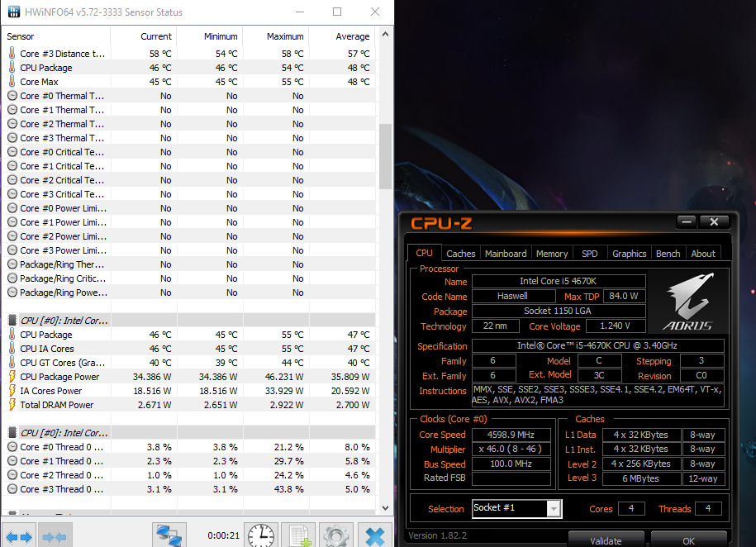Click the Core #0 Thermal Throttling clock icon
Viewport: 756px width, 547px height.
[x=12, y=96]
